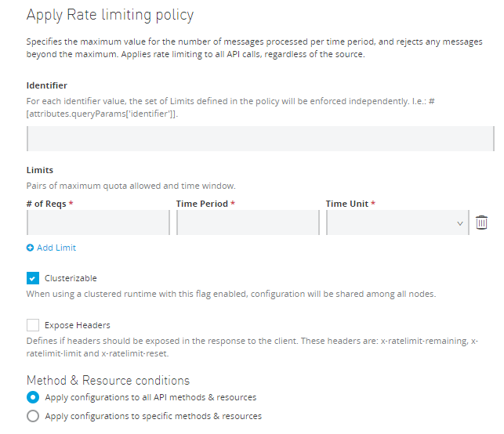Click the Expose Headers label text
The height and width of the screenshot is (434, 504).
[x=77, y=325]
